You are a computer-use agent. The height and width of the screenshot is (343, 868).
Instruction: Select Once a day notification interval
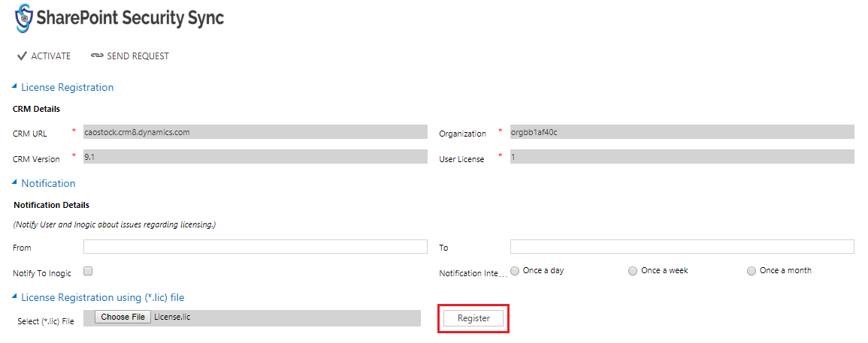pyautogui.click(x=515, y=271)
